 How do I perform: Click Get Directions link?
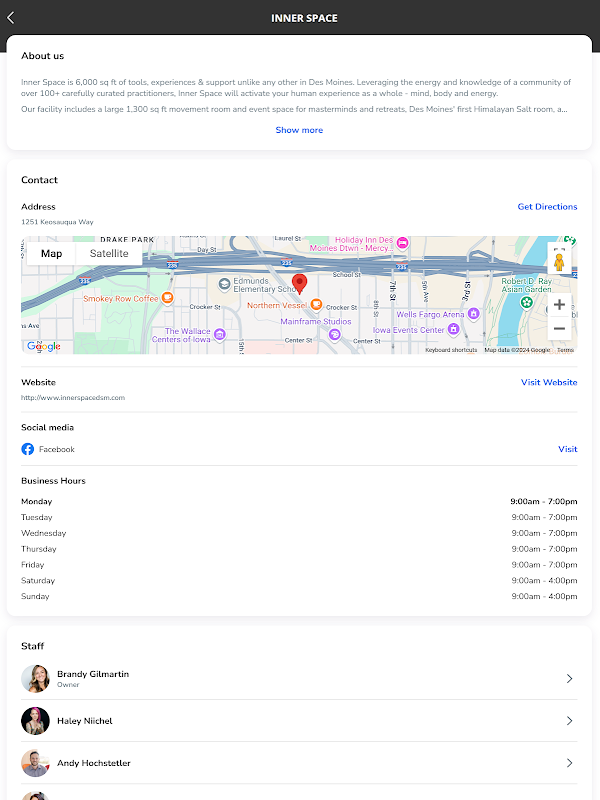[547, 207]
